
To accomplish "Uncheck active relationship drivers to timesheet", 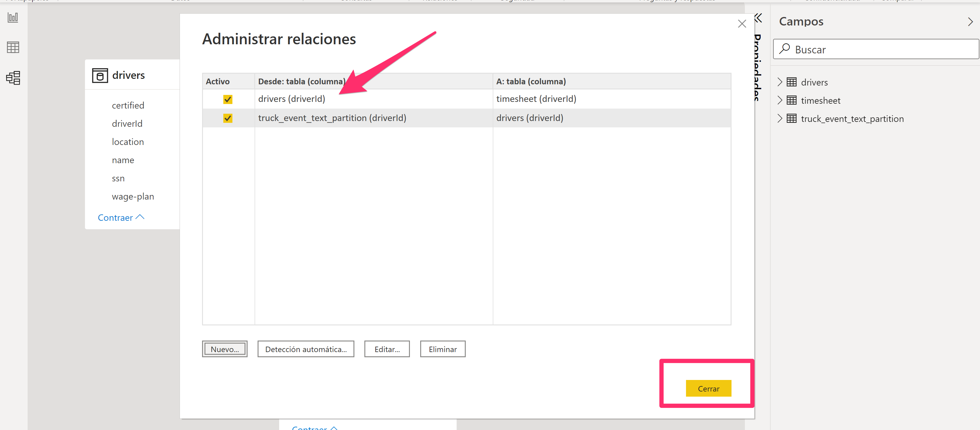I will click(x=228, y=99).
